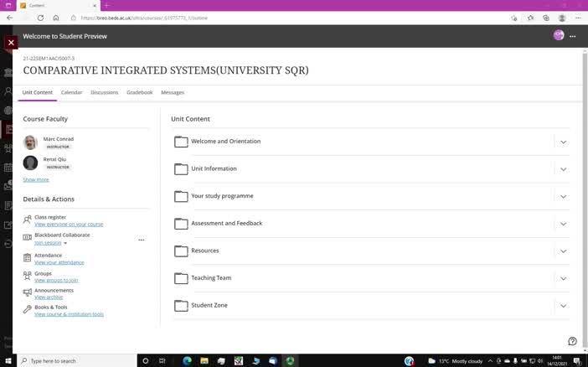Click View course & institution tools link
Image resolution: width=588 pixels, height=367 pixels.
(69, 314)
